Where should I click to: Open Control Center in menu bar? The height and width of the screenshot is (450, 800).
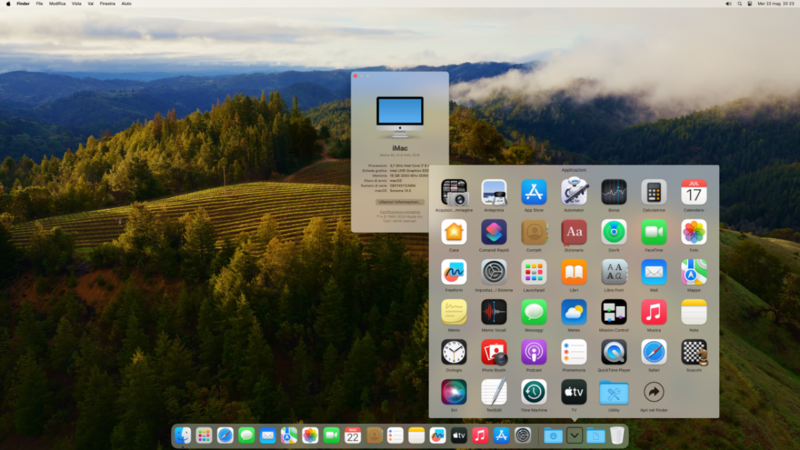click(749, 4)
